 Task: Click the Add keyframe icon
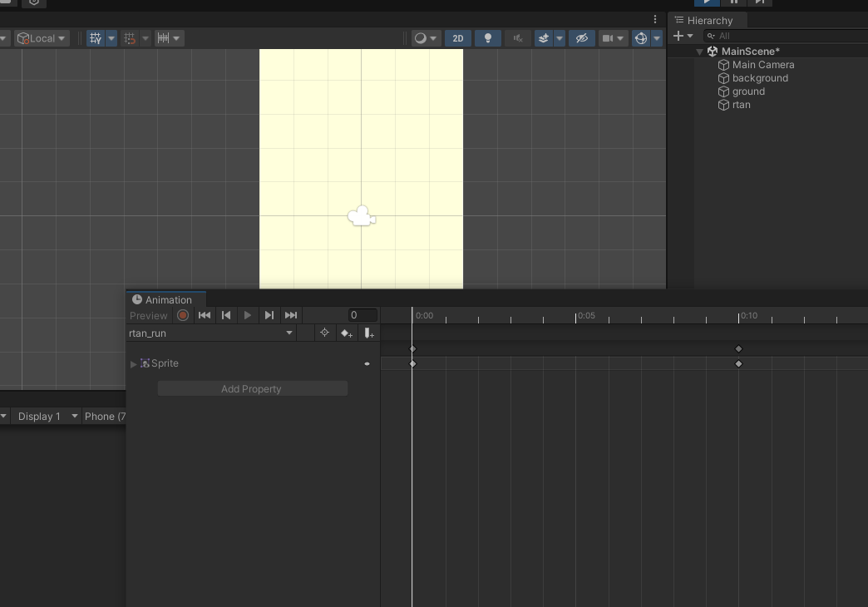click(347, 333)
